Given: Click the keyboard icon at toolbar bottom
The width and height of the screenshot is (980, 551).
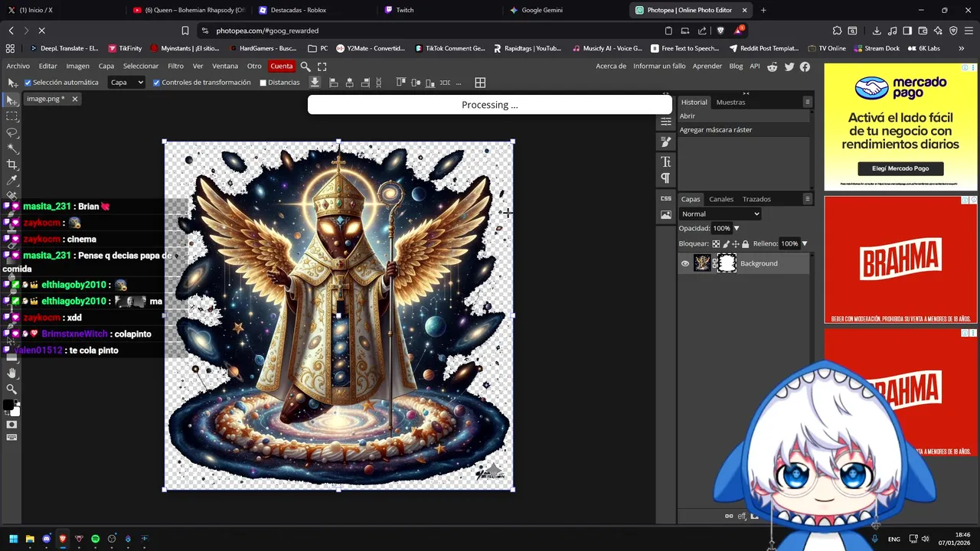Looking at the screenshot, I should tap(11, 438).
